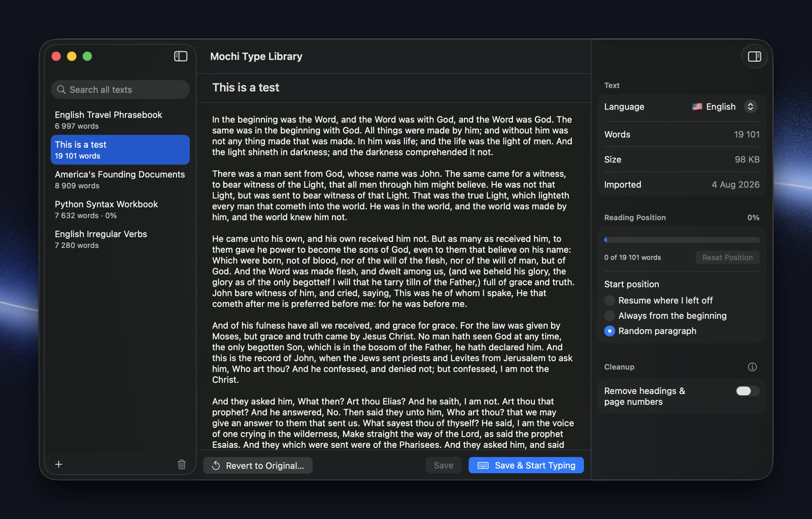Toggle the left sidebar panel icon
Viewport: 812px width, 519px height.
click(x=181, y=56)
